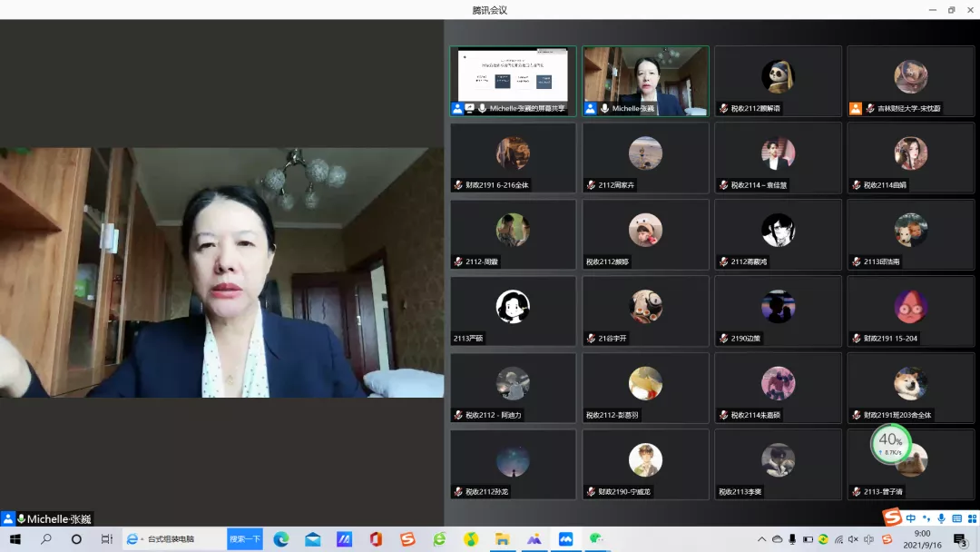The image size is (980, 552).
Task: Open File Explorer from taskbar
Action: 502,539
